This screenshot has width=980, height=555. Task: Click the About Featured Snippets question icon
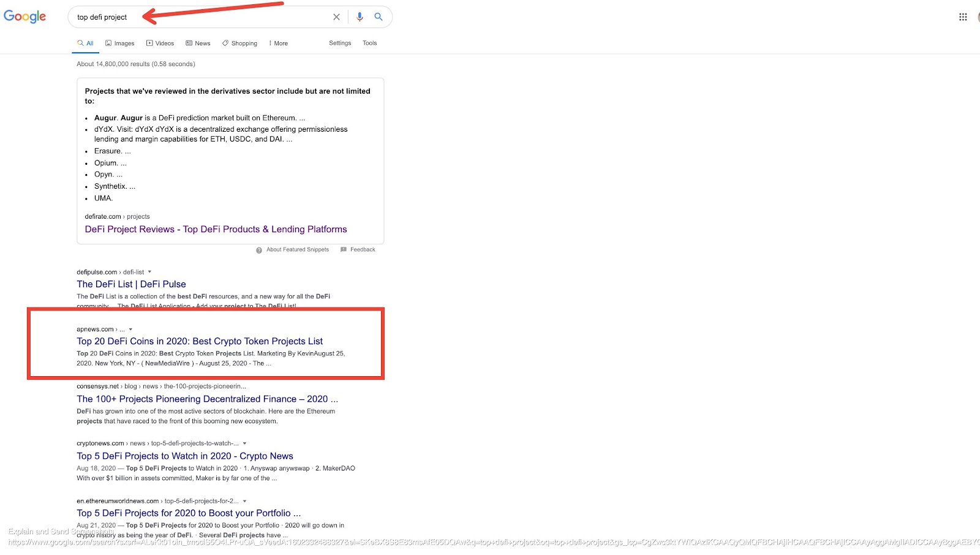point(259,250)
